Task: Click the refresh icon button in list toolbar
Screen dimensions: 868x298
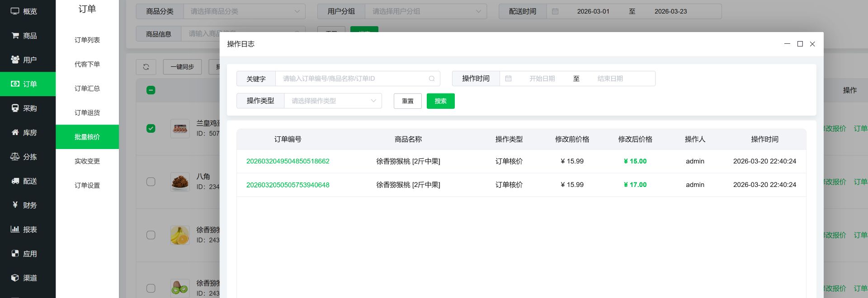Action: tap(146, 67)
